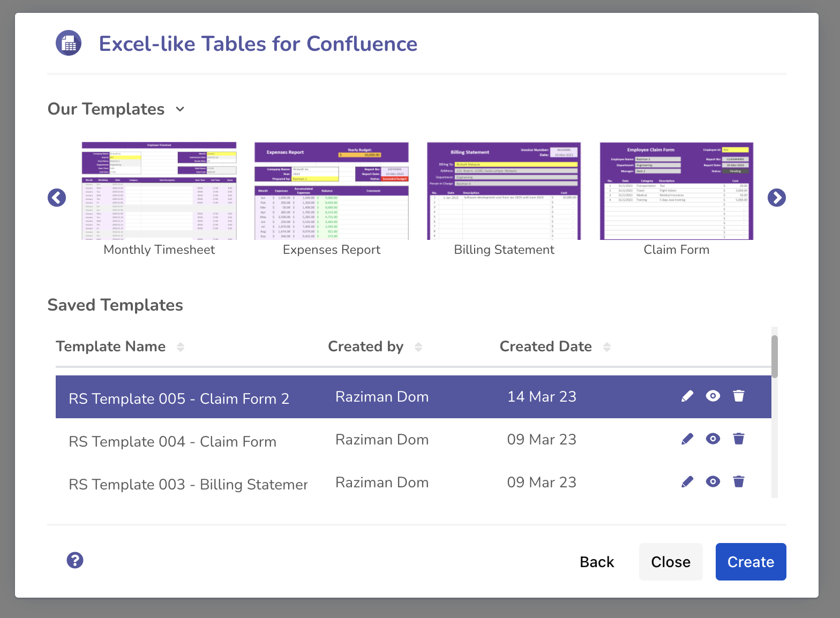Delete RS Template 003 Billing Statement

click(739, 482)
